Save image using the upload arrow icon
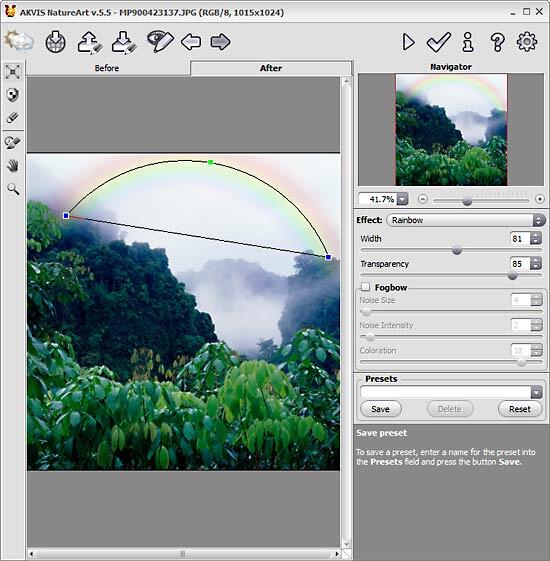The image size is (550, 561). tap(90, 43)
